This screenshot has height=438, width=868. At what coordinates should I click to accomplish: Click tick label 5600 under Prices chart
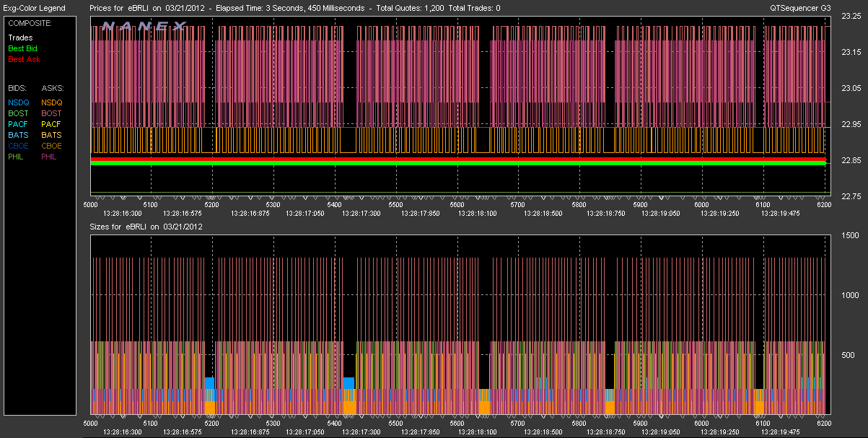pos(457,205)
